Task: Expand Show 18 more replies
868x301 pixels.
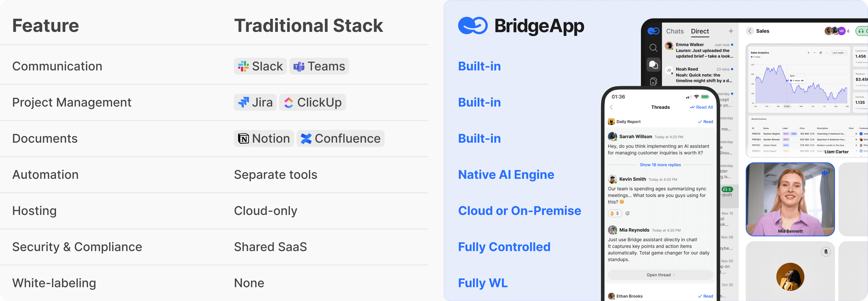Action: point(660,165)
